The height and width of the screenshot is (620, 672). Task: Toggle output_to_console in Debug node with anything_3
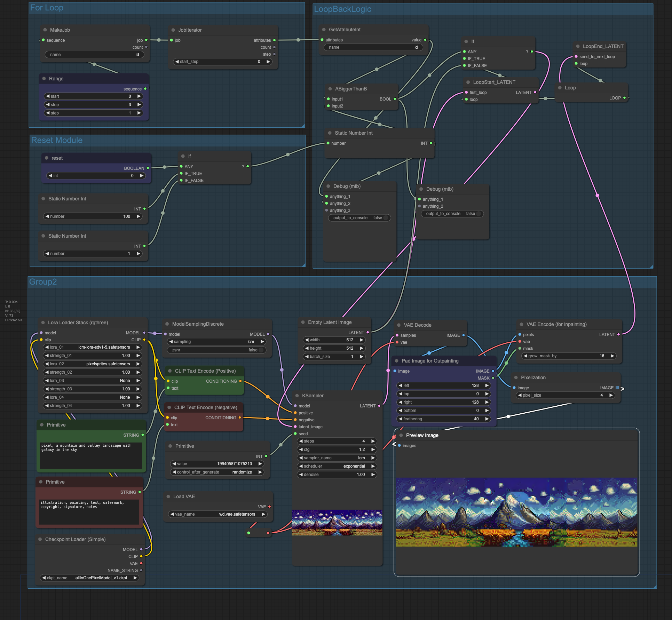tap(359, 218)
